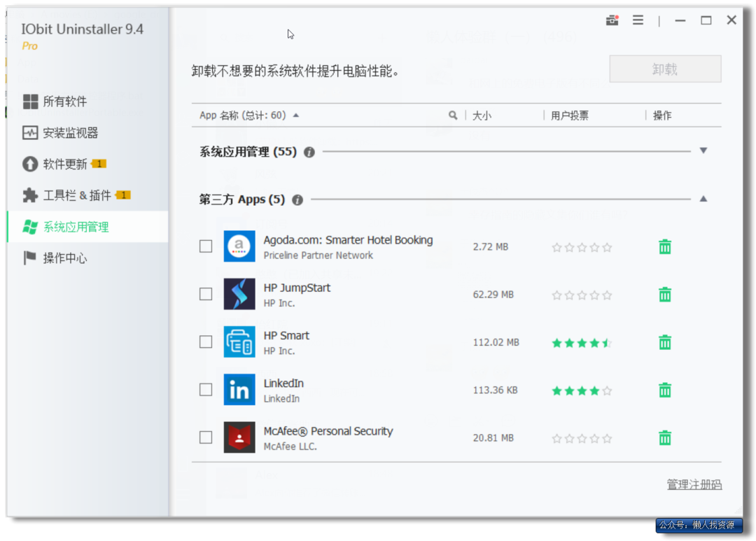The image size is (756, 541).
Task: Open 安装监视器 in sidebar
Action: [87, 132]
